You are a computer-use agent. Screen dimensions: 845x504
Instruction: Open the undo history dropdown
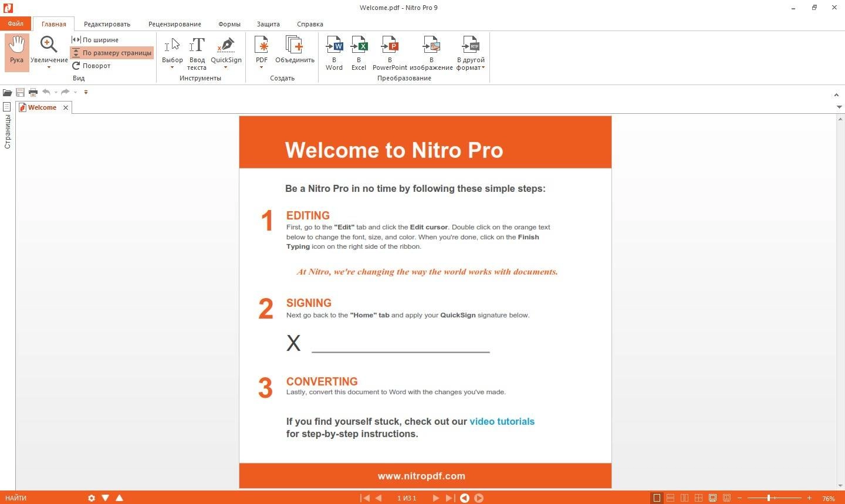[x=56, y=92]
